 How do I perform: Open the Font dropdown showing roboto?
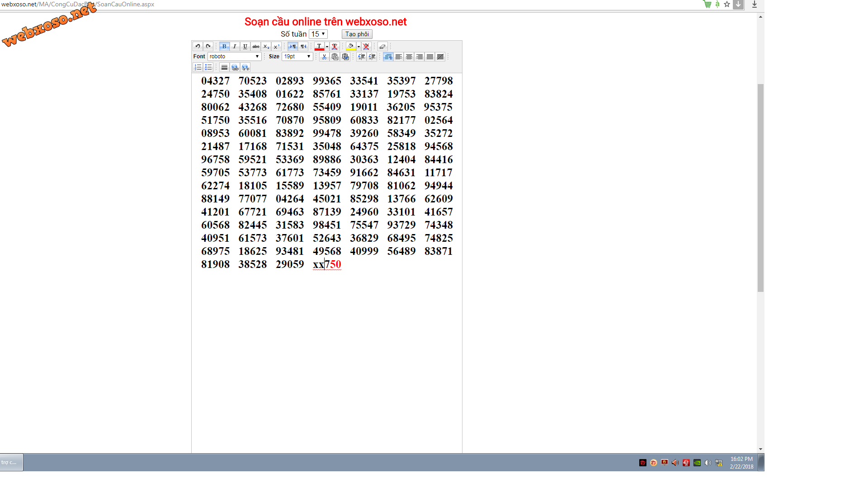tap(234, 56)
